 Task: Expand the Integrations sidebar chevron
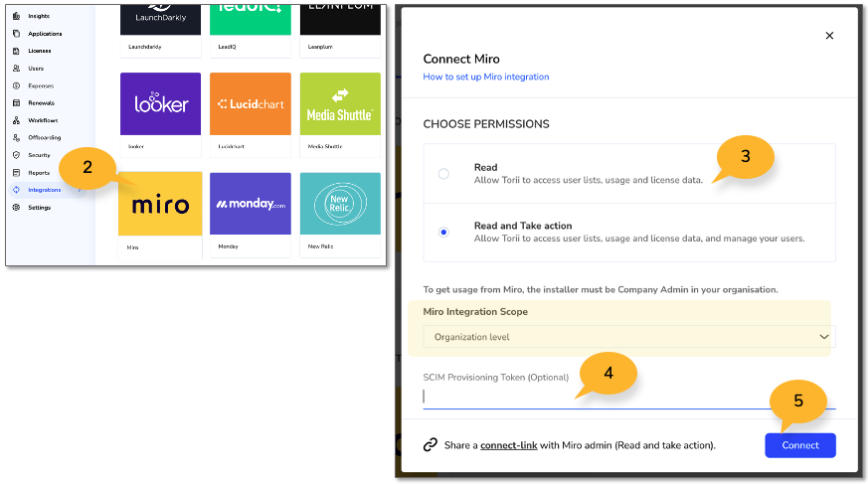(80, 190)
